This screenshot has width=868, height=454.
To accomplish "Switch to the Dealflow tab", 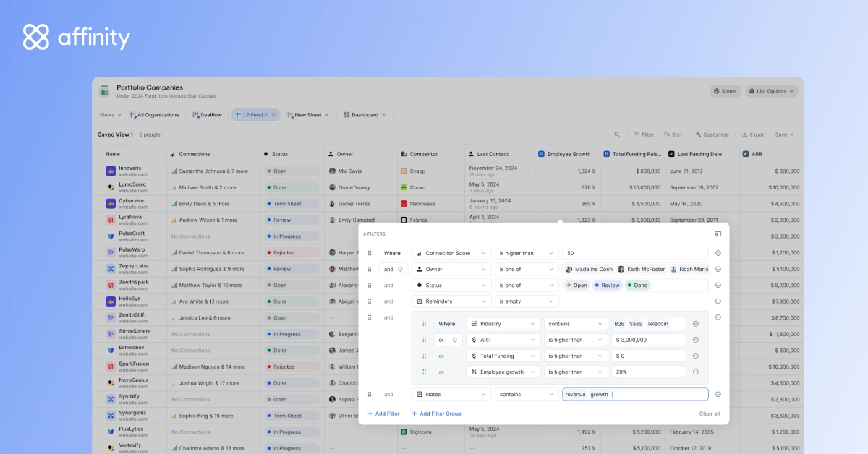I will tap(207, 114).
